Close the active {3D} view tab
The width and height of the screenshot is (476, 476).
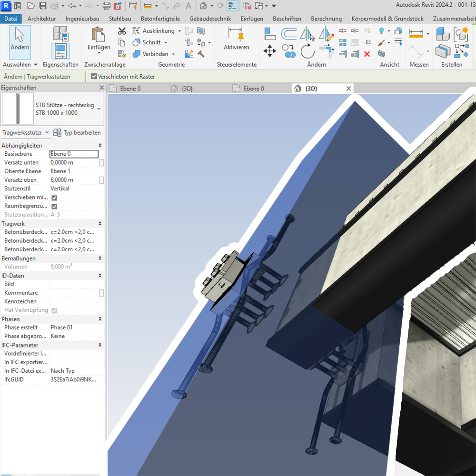click(x=348, y=89)
